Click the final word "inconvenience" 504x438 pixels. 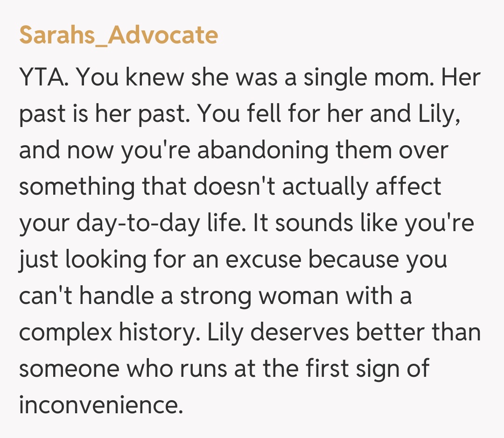click(x=100, y=405)
